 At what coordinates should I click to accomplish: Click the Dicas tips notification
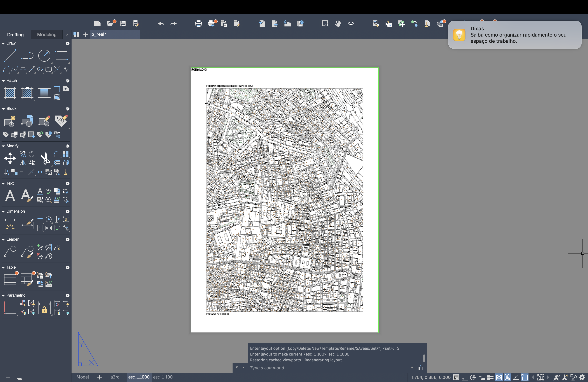pyautogui.click(x=514, y=35)
